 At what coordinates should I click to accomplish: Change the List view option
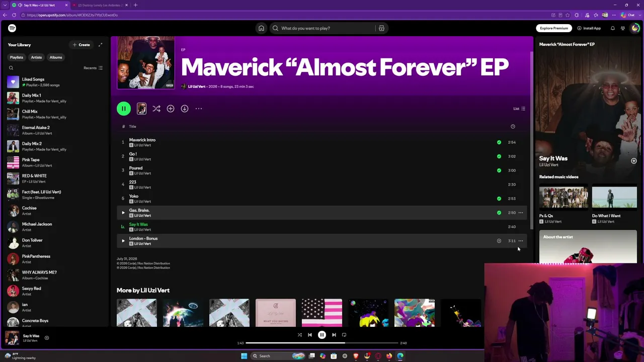pyautogui.click(x=519, y=109)
